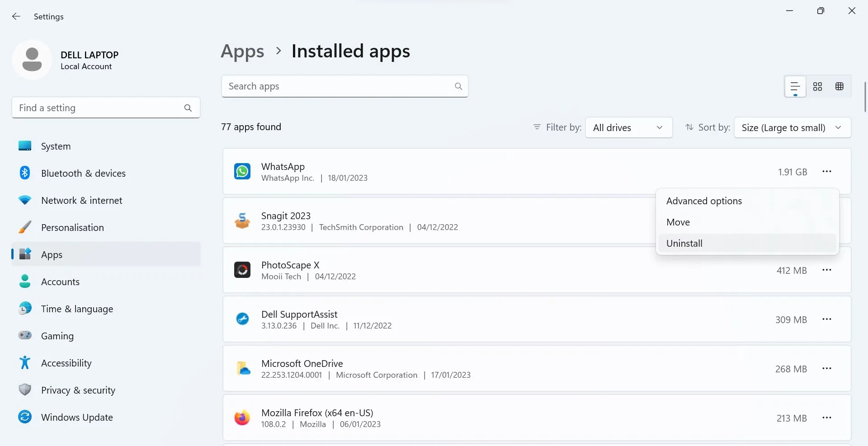Expand the All drives filter dropdown
Viewport: 868px width, 446px height.
pos(629,127)
